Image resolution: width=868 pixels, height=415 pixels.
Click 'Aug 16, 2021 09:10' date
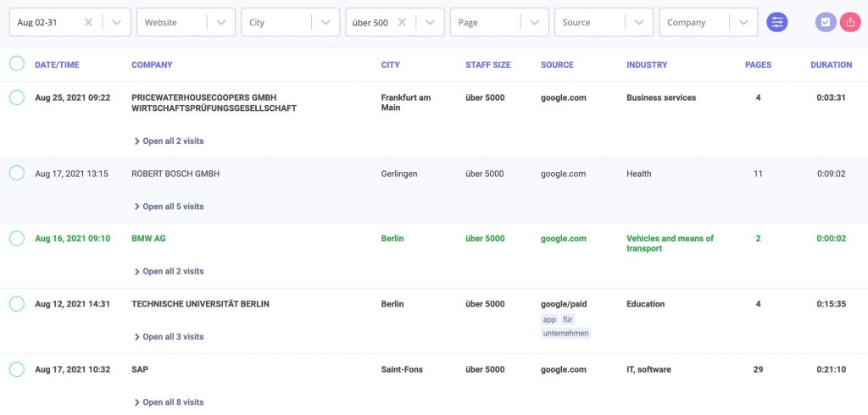point(73,239)
